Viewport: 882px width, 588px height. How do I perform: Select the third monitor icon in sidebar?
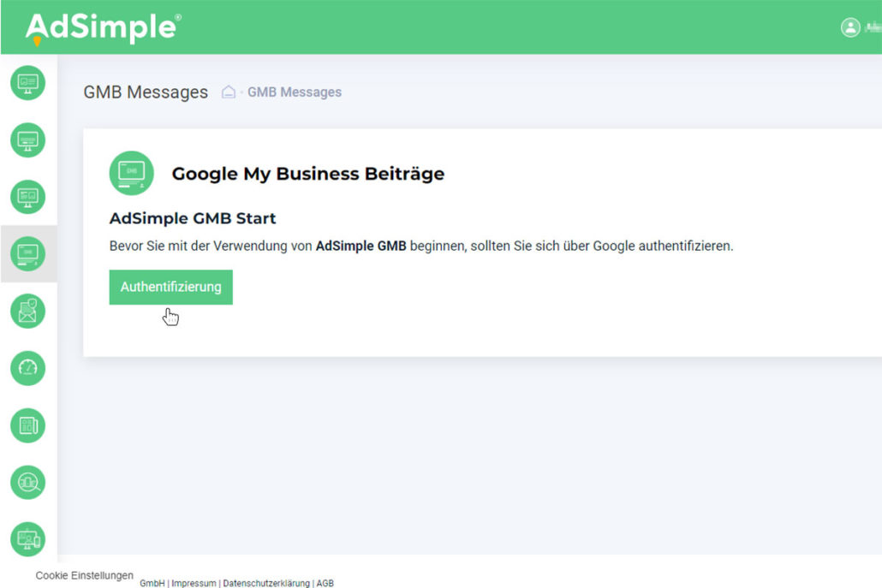tap(27, 197)
